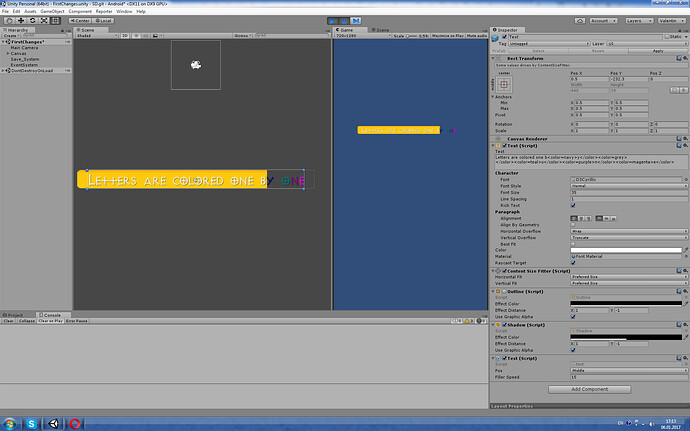Open the Window menu

point(124,11)
